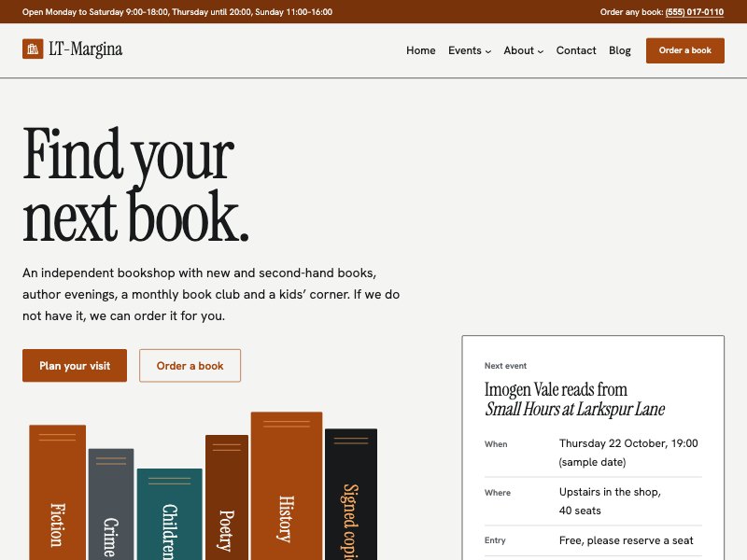Click the outlined Order a book button
The height and width of the screenshot is (560, 747).
point(190,366)
